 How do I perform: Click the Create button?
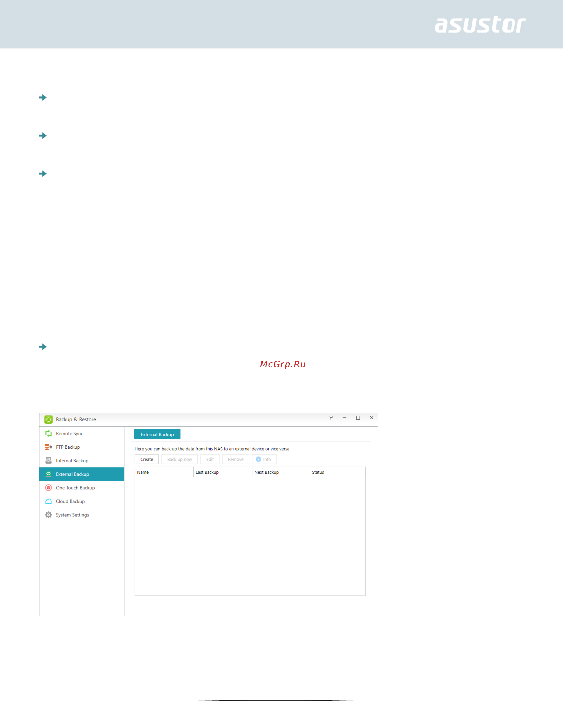coord(147,459)
